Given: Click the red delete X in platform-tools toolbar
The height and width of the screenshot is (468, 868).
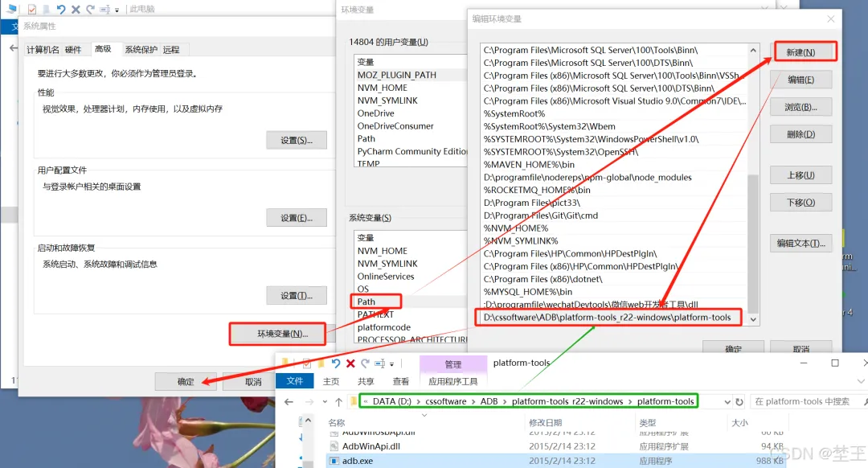Looking at the screenshot, I should pyautogui.click(x=350, y=363).
